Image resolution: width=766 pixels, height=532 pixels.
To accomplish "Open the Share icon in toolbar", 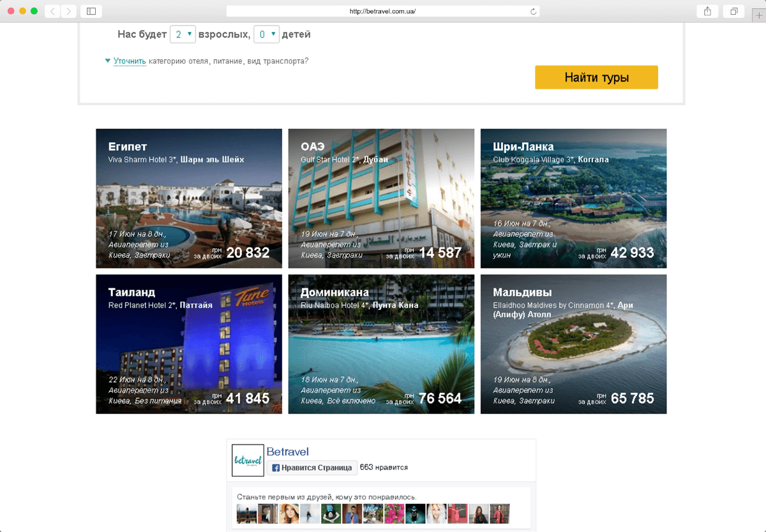I will (707, 11).
